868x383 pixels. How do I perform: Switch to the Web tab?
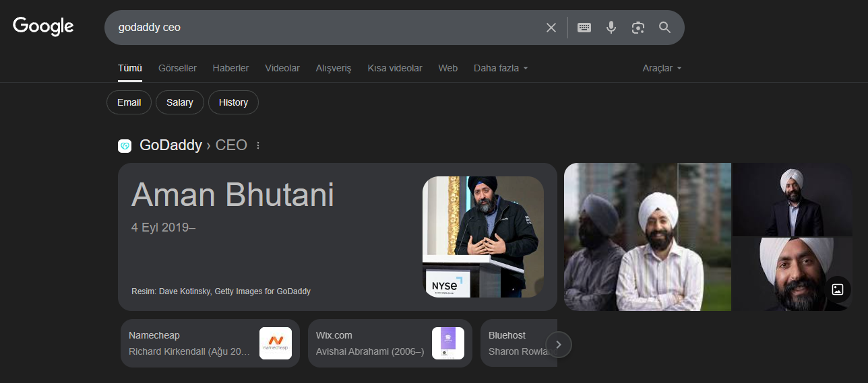click(x=447, y=68)
